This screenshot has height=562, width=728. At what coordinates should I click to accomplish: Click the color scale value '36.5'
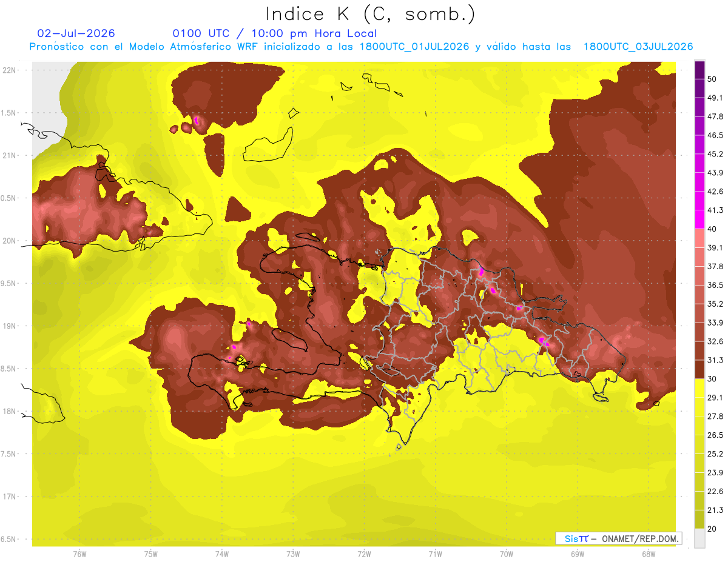point(715,285)
